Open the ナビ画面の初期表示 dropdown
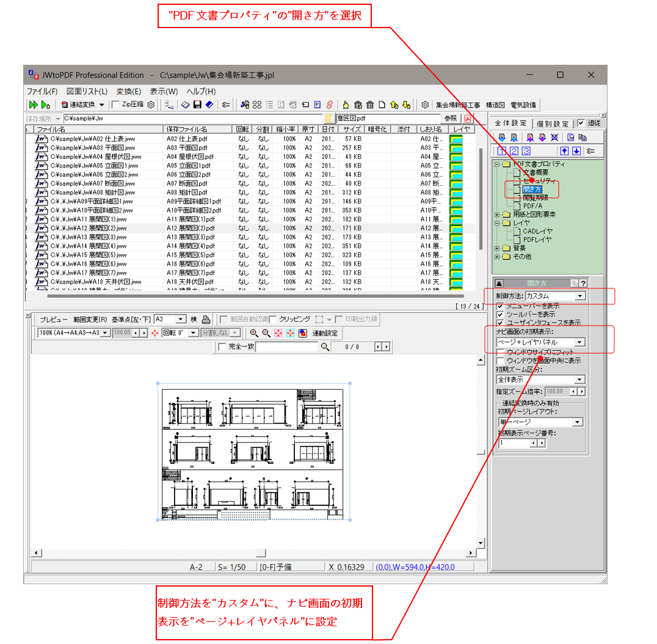 580,342
